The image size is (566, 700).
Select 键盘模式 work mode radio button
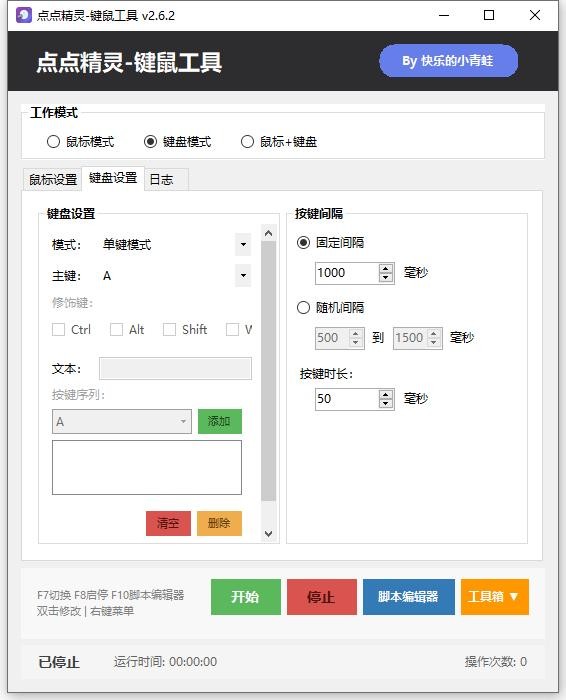pyautogui.click(x=177, y=142)
